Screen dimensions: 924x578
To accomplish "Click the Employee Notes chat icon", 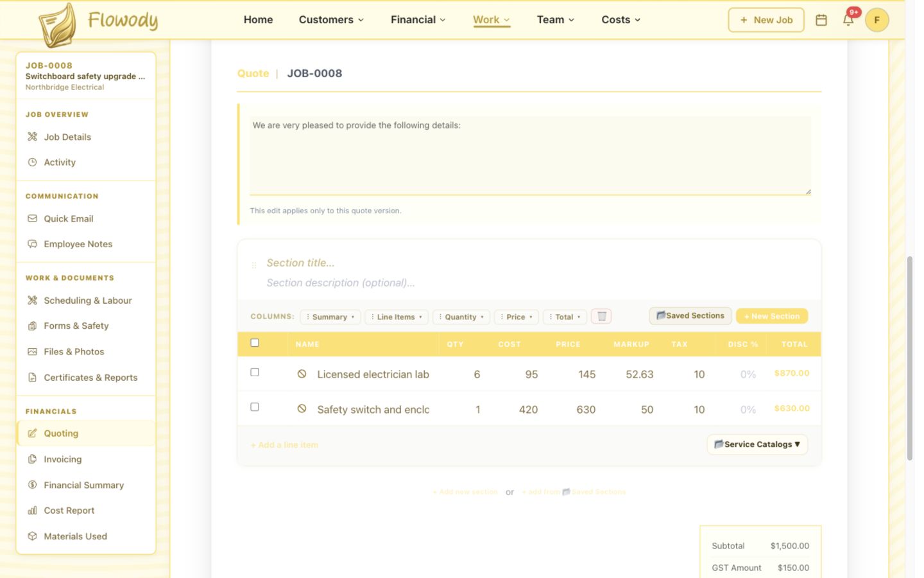I will [32, 244].
